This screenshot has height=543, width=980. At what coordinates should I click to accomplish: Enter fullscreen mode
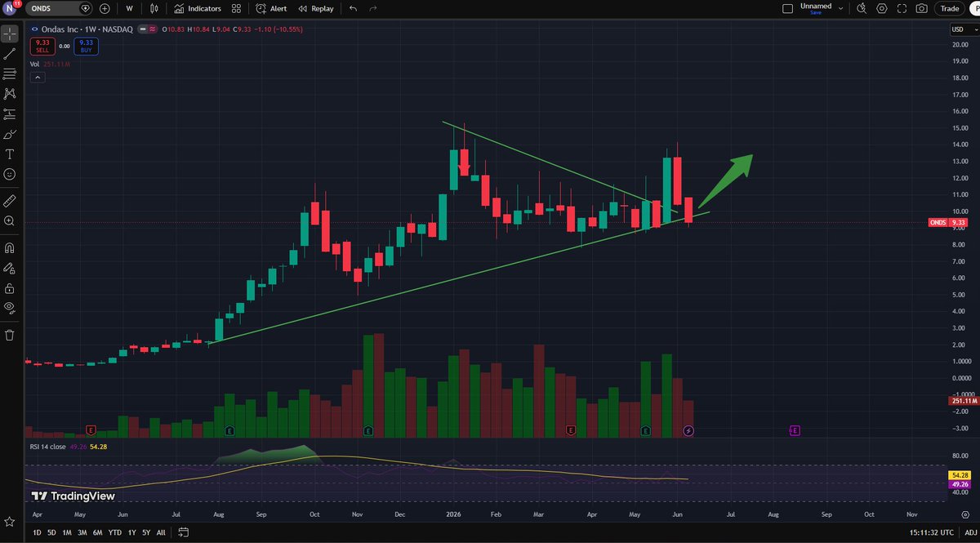(x=902, y=8)
